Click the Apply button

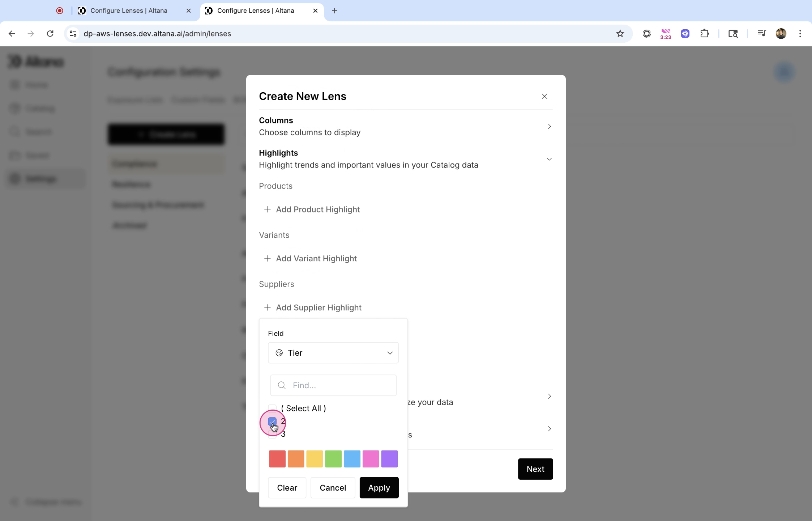pyautogui.click(x=379, y=488)
